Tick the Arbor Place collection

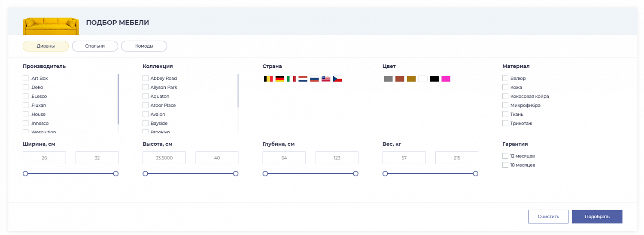[x=146, y=105]
